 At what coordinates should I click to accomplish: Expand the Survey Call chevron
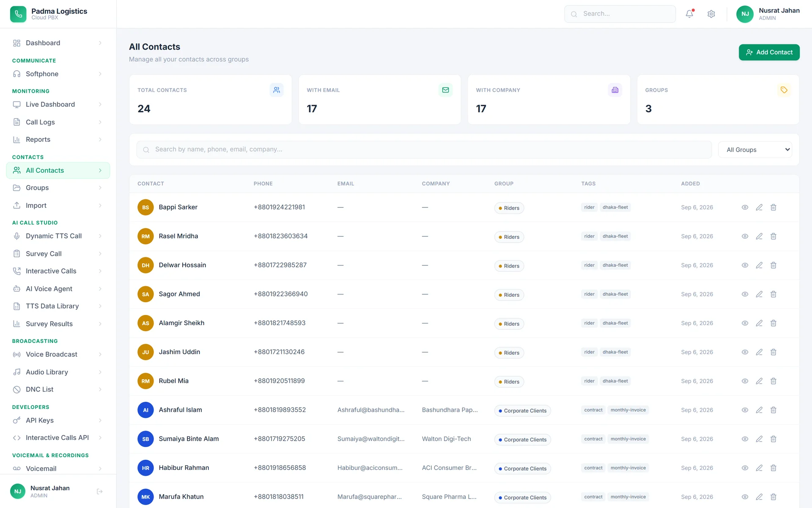point(100,254)
